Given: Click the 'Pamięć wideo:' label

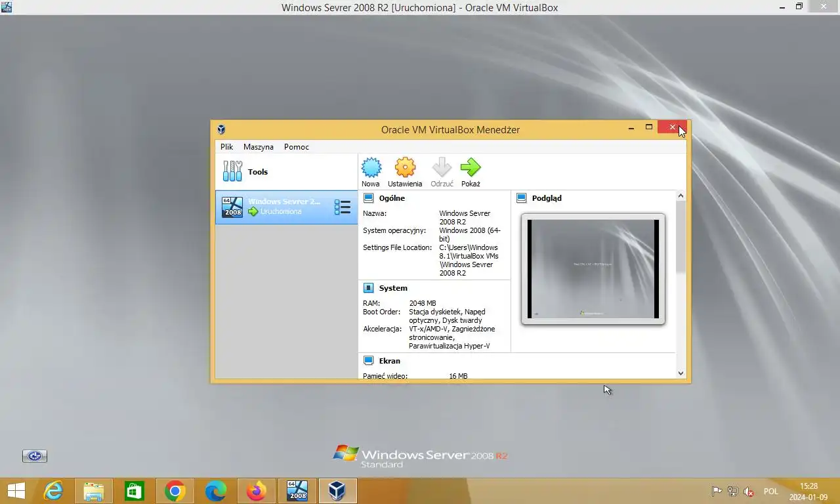Looking at the screenshot, I should tap(385, 376).
